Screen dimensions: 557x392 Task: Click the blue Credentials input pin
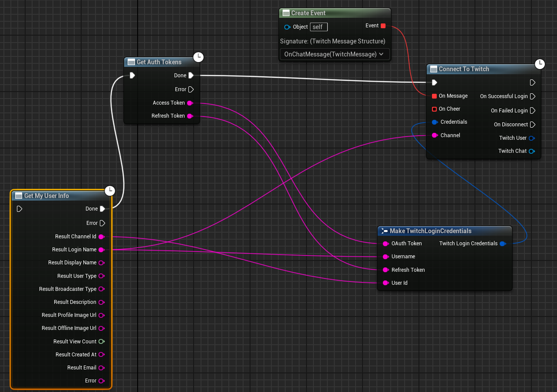point(434,122)
